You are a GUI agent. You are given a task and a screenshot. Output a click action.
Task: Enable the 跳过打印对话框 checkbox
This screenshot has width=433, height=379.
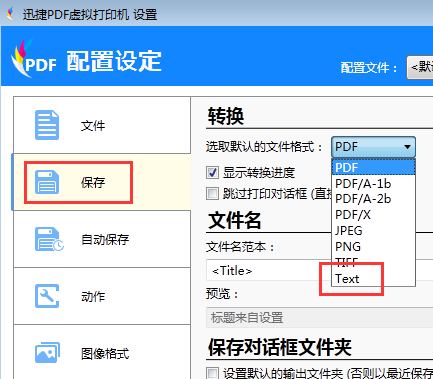212,193
